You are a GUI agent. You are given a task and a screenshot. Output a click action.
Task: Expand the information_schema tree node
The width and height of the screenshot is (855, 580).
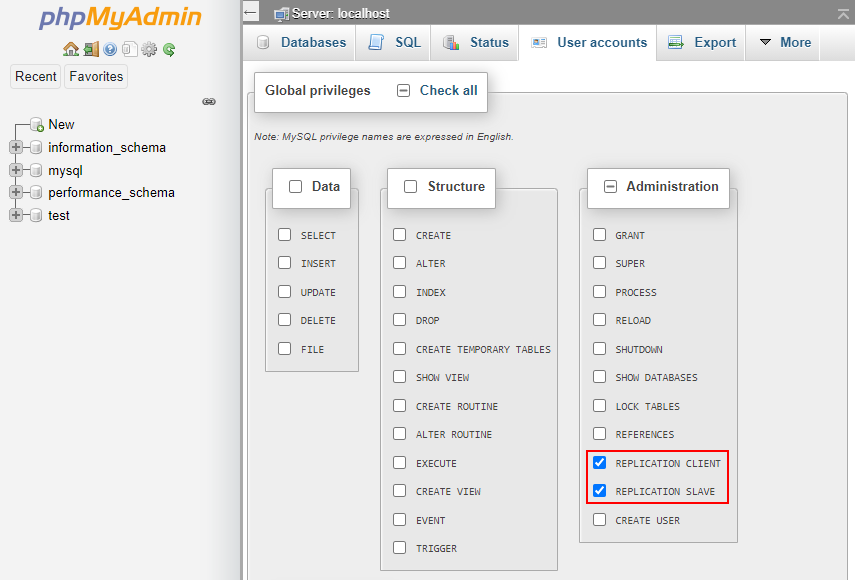[x=16, y=147]
